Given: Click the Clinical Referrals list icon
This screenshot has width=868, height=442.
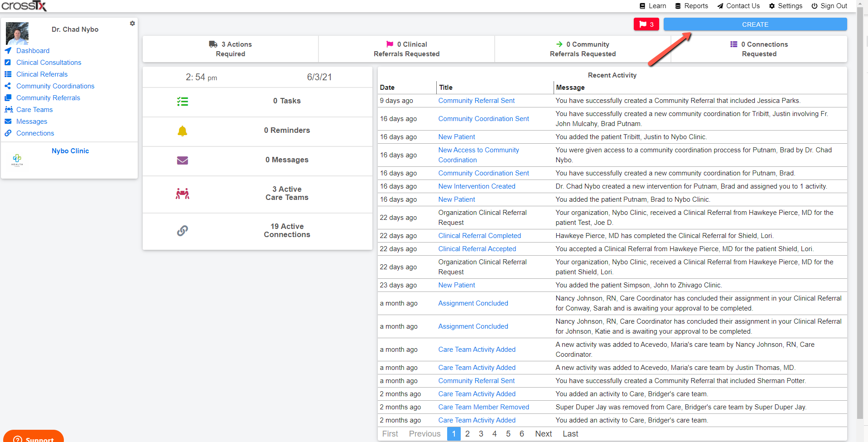Looking at the screenshot, I should pos(8,74).
